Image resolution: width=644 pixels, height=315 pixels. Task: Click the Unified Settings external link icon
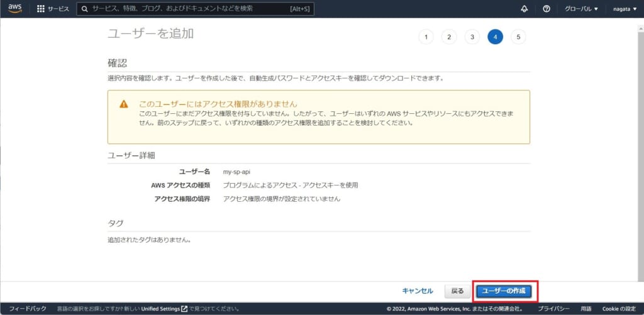point(184,309)
